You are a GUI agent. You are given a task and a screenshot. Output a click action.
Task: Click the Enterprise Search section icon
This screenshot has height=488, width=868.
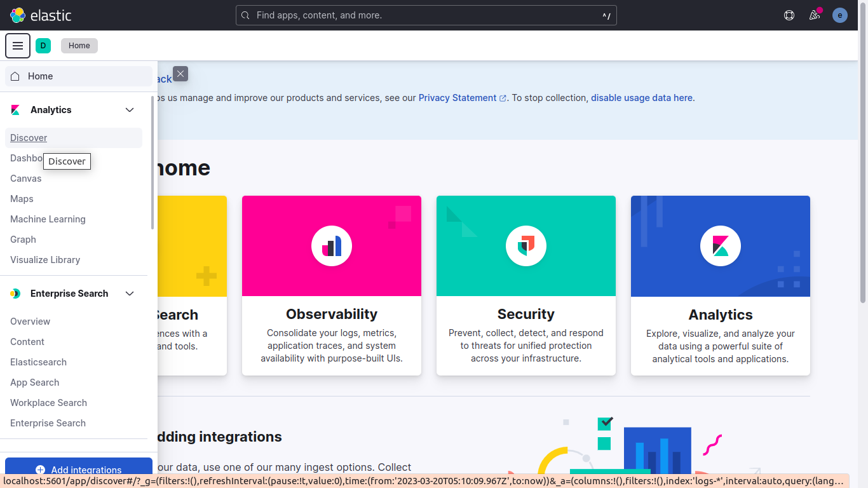[x=15, y=294]
